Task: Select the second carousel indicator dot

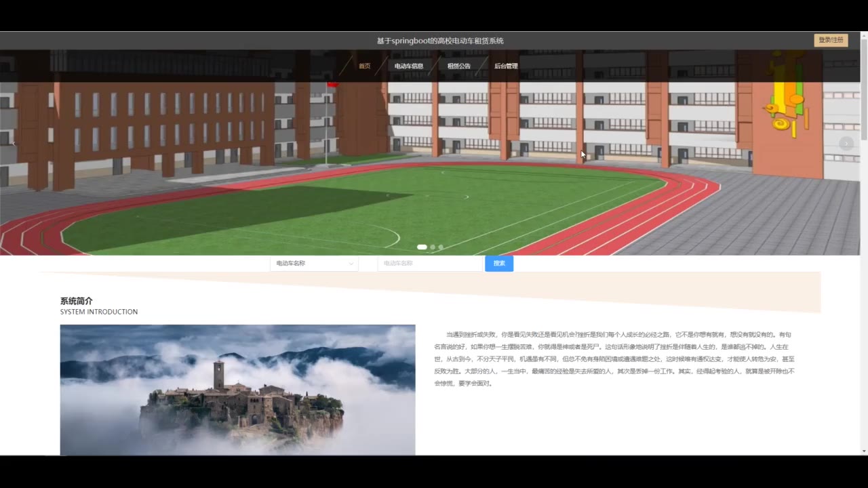Action: point(433,247)
